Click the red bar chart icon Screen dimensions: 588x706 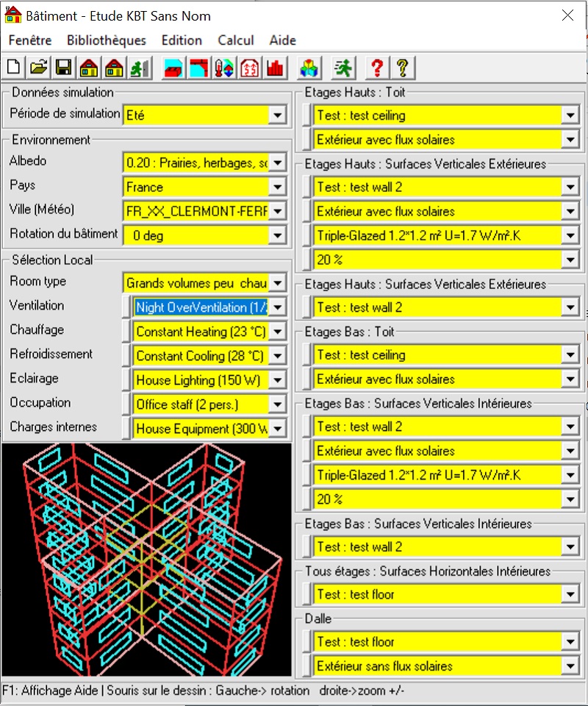[276, 68]
